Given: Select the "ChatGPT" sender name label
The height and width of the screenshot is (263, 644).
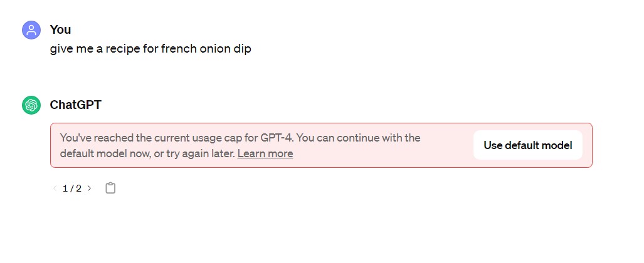Looking at the screenshot, I should click(76, 105).
